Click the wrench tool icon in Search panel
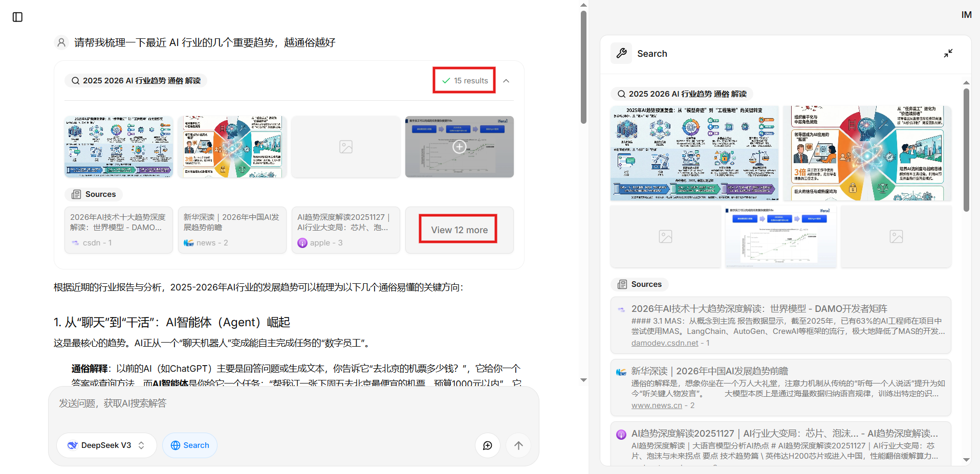 click(x=621, y=53)
